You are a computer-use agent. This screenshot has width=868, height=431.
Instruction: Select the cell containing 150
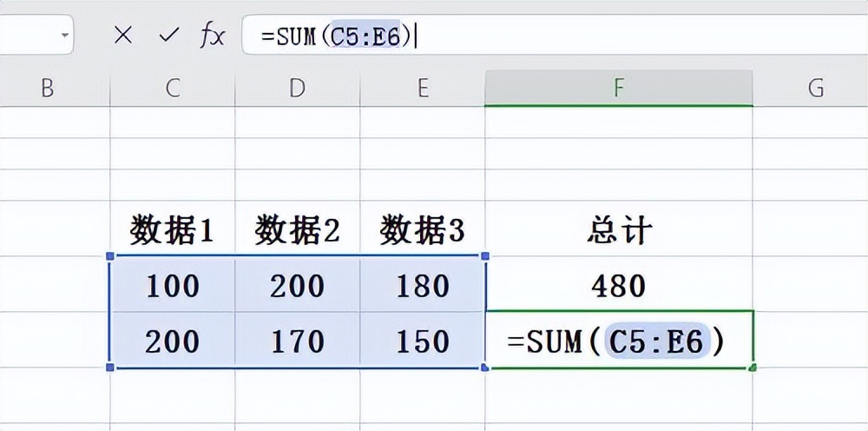[x=423, y=340]
